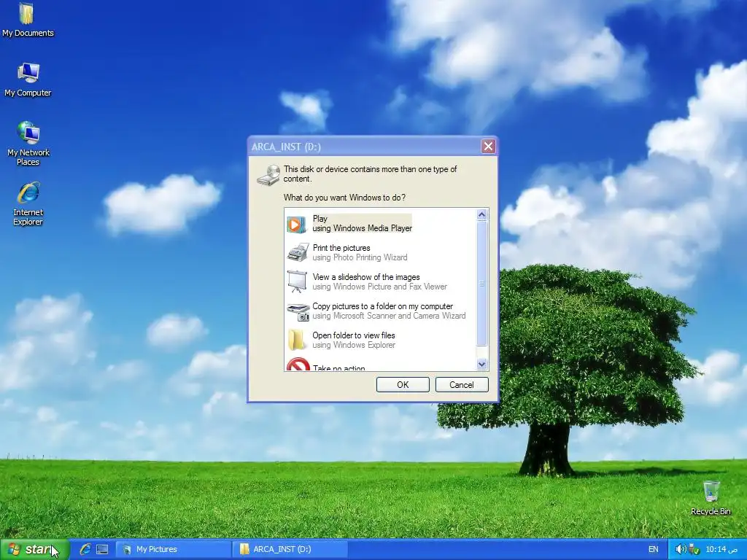Select Copy pictures to a folder option

pos(381,311)
